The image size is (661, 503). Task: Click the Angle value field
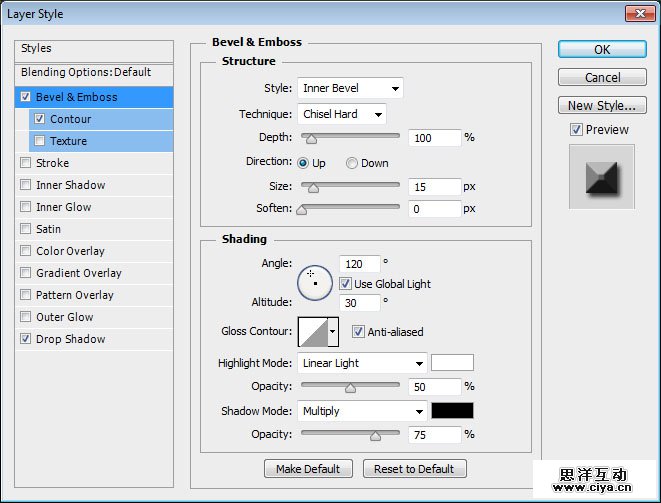tap(360, 264)
